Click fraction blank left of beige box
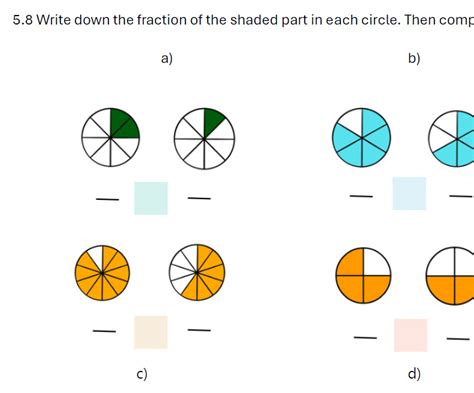The image size is (474, 393). pos(104,331)
